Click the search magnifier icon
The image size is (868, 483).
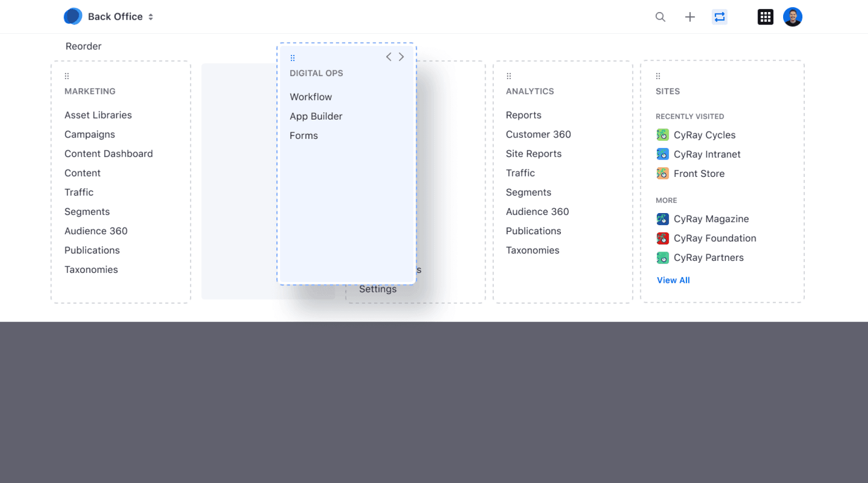click(660, 17)
